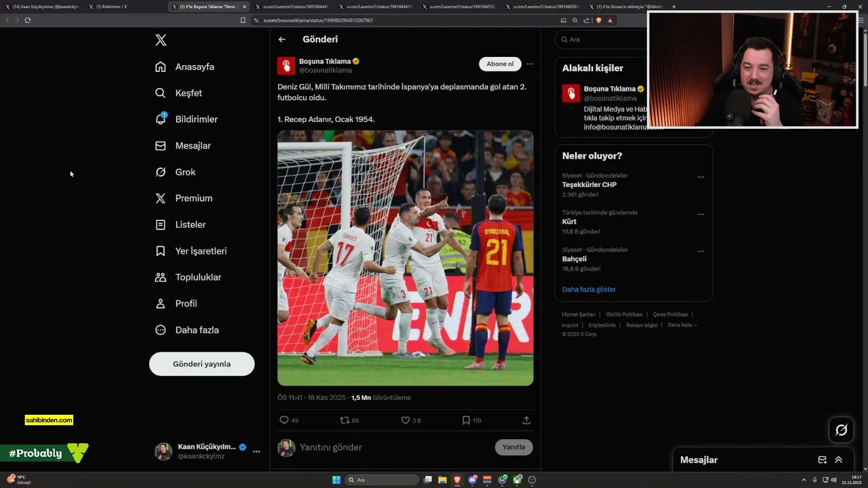Screen dimensions: 868x488
Task: Open the Profil page
Action: (176, 304)
